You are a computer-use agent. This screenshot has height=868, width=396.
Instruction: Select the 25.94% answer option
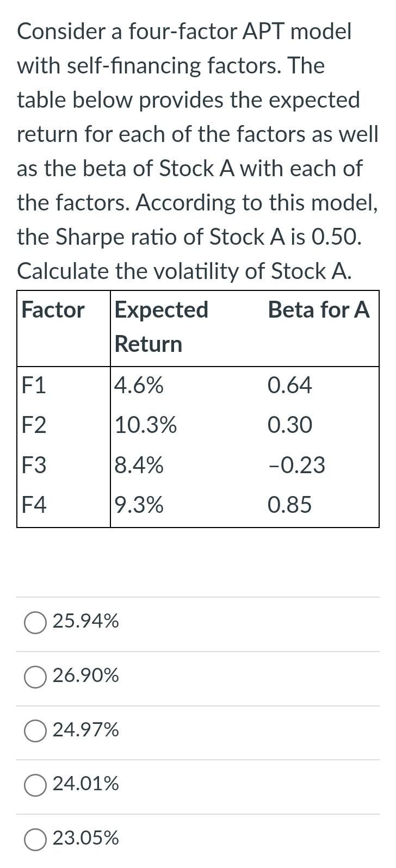(35, 623)
